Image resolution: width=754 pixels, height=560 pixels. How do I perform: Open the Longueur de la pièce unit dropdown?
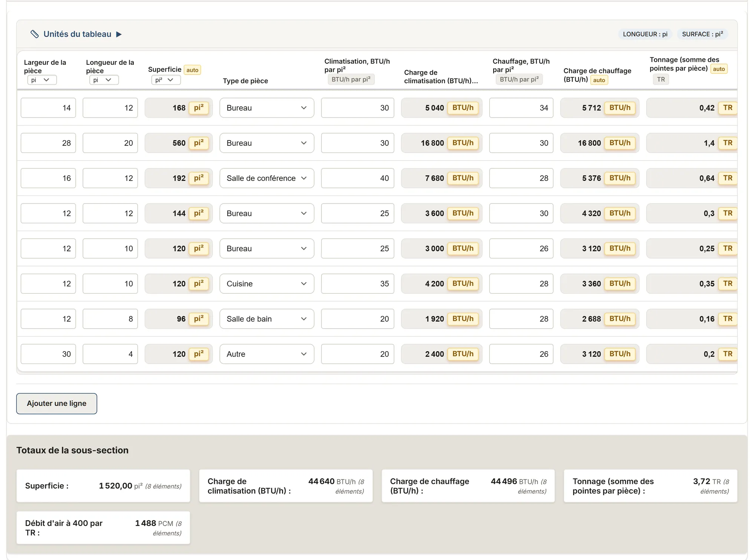(x=104, y=80)
